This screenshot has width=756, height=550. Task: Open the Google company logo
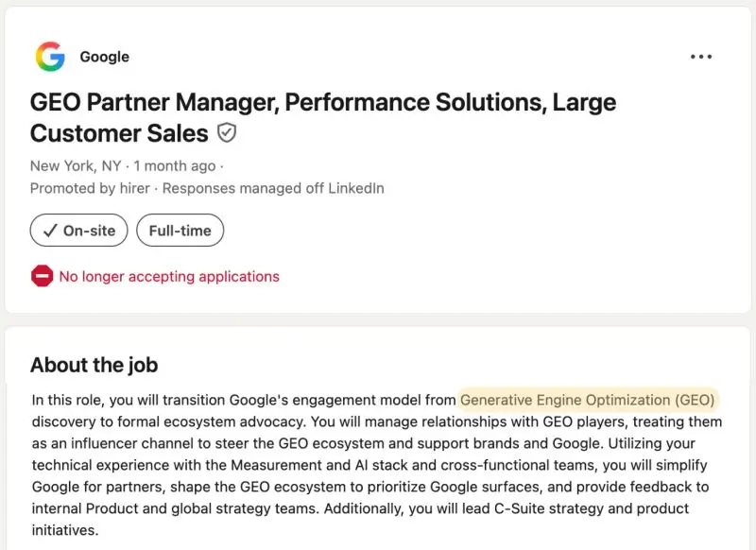50,57
